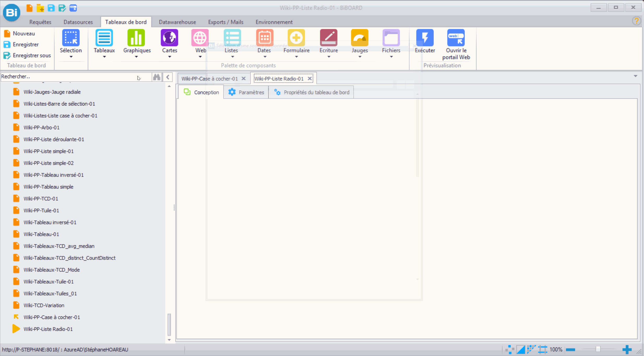644x356 pixels.
Task: Switch to the Datawarehouse ribbon tab
Action: point(177,22)
